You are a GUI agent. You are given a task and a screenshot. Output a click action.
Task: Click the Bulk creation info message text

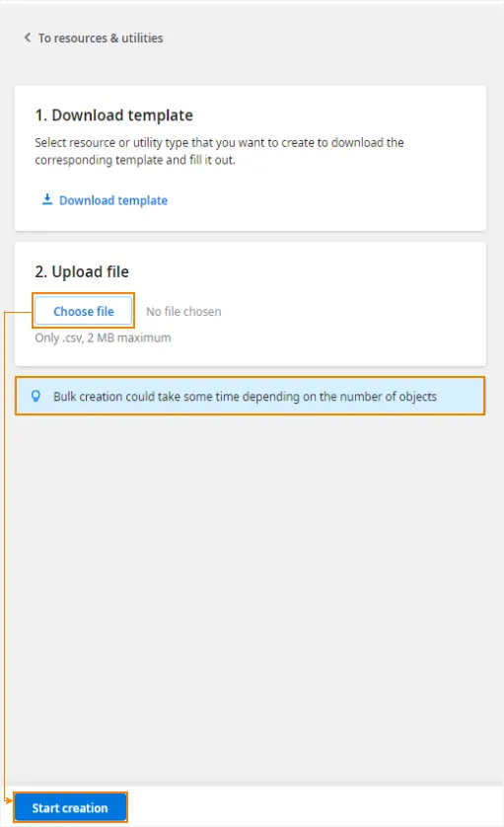tap(245, 397)
